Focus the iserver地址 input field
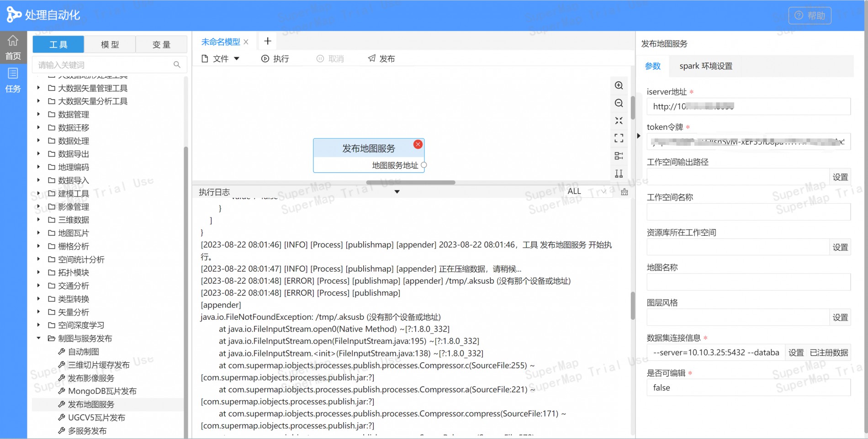Viewport: 868px width, 439px height. (x=748, y=106)
